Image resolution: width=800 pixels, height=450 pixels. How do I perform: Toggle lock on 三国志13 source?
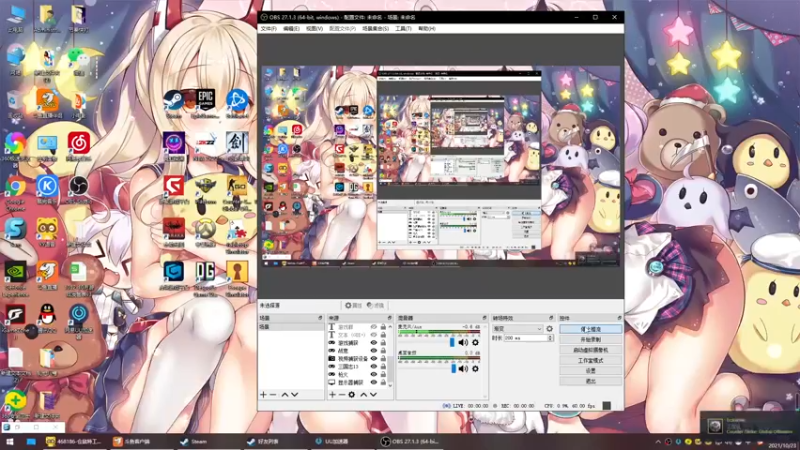point(383,366)
